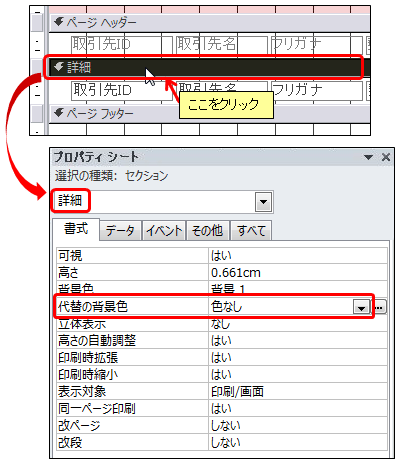The height and width of the screenshot is (462, 399).
Task: Click the 表示対象 value 印刷/画面
Action: (298, 391)
